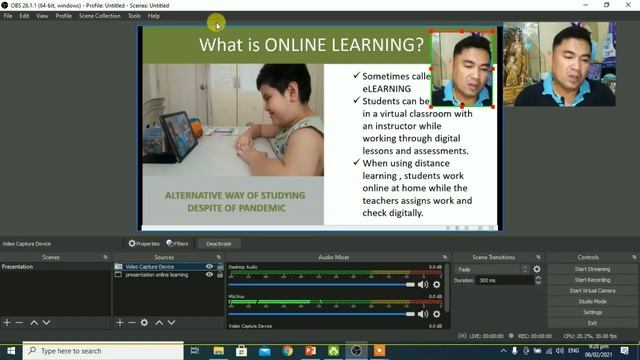Image resolution: width=640 pixels, height=360 pixels.
Task: Open the Fade transition dropdown
Action: click(492, 269)
